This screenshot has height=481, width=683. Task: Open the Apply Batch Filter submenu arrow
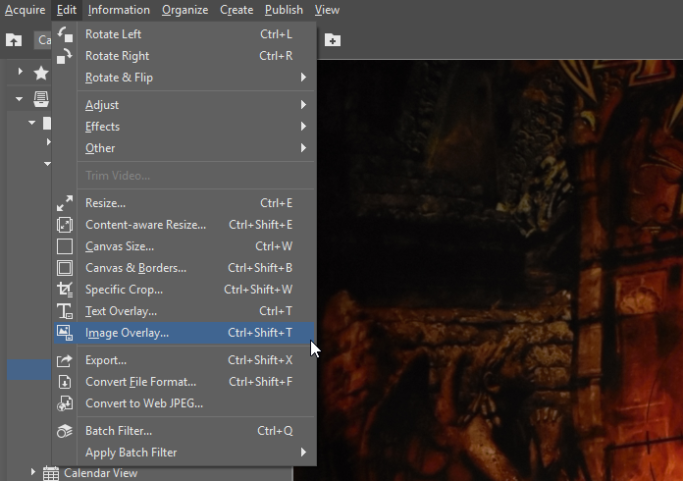click(x=303, y=452)
